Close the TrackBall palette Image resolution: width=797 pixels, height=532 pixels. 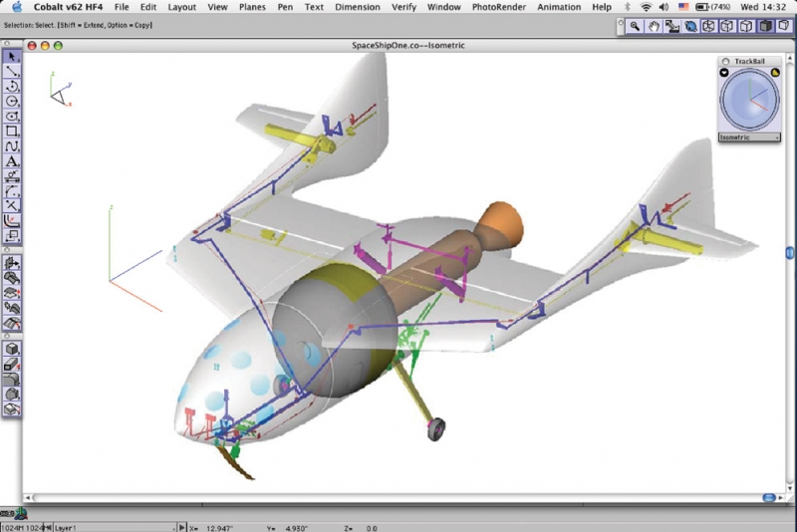click(725, 61)
